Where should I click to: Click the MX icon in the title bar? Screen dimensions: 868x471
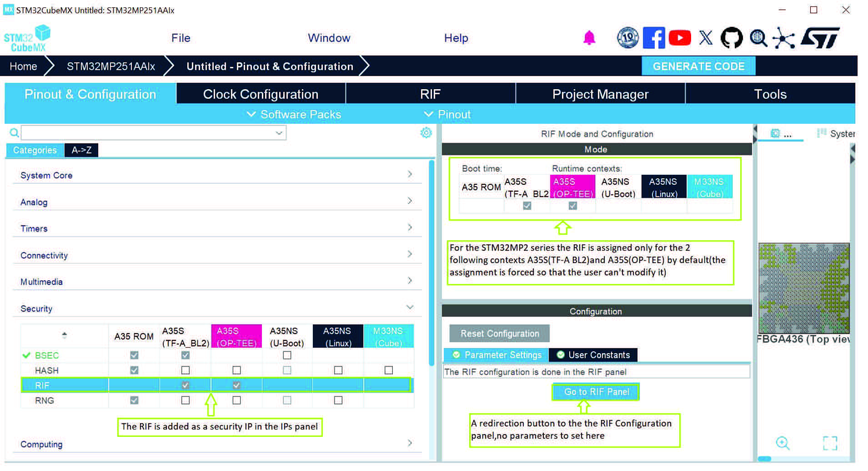(8, 10)
